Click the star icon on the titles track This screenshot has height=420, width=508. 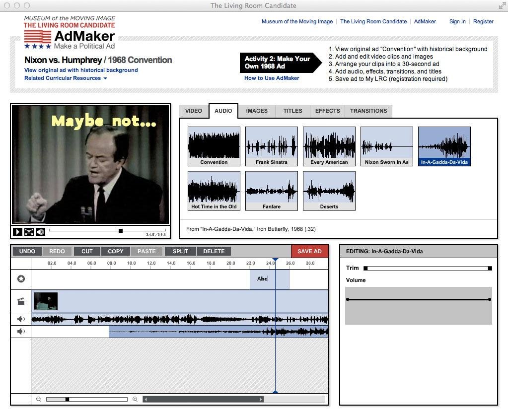(20, 279)
